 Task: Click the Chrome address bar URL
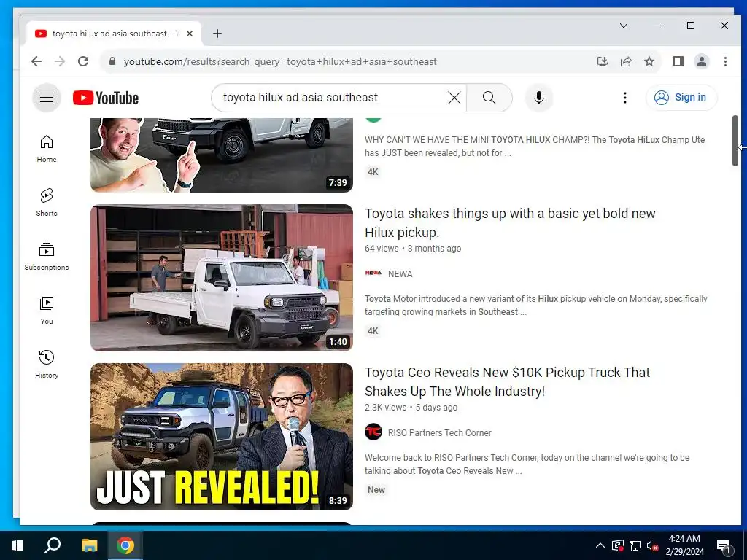click(x=280, y=61)
